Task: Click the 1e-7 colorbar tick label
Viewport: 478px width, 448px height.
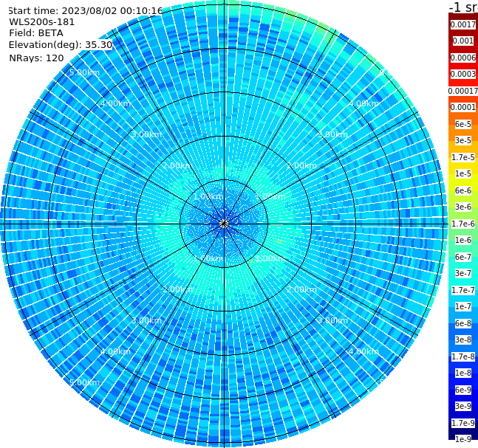Action: coord(463,306)
